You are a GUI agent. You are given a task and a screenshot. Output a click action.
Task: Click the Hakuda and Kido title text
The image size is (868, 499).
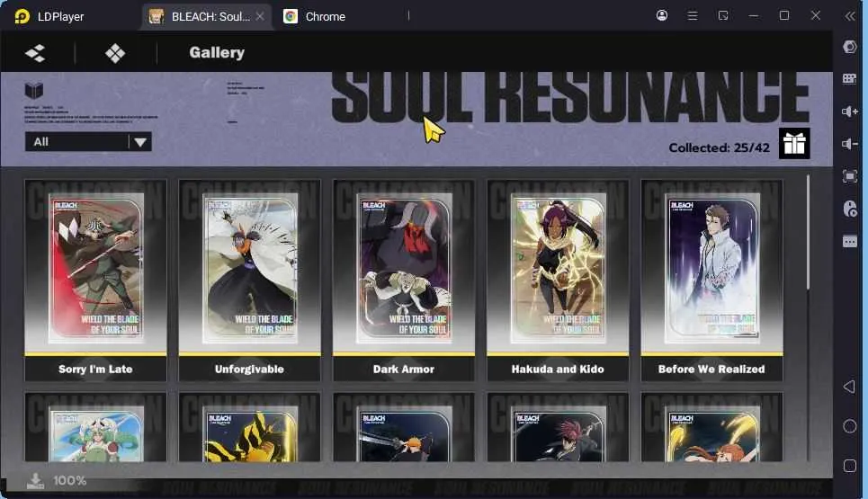click(558, 369)
